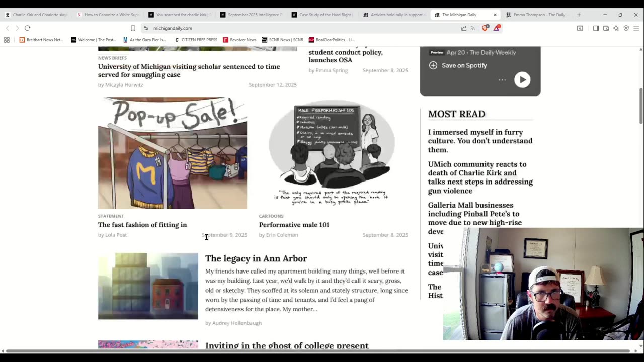The width and height of the screenshot is (644, 362).
Task: Open the VPN shield icon in the toolbar
Action: coord(626,28)
